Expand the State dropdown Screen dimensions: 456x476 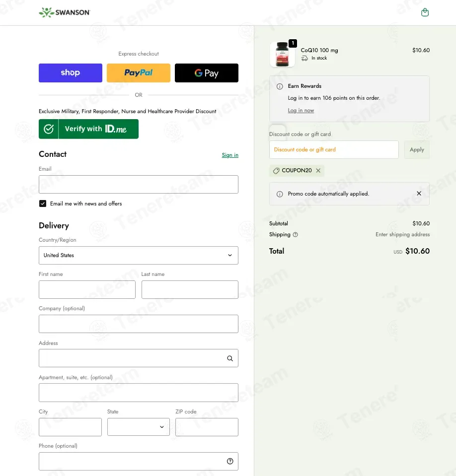click(x=139, y=427)
